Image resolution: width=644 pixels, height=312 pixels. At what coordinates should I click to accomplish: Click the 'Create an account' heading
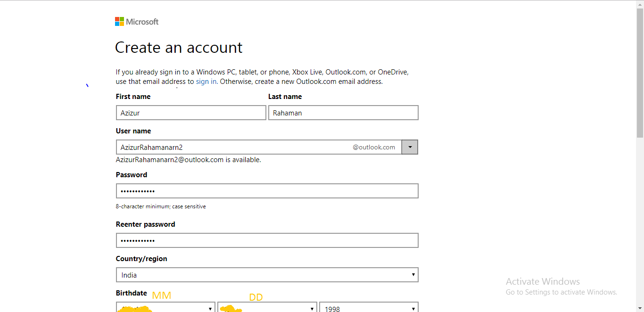tap(179, 47)
